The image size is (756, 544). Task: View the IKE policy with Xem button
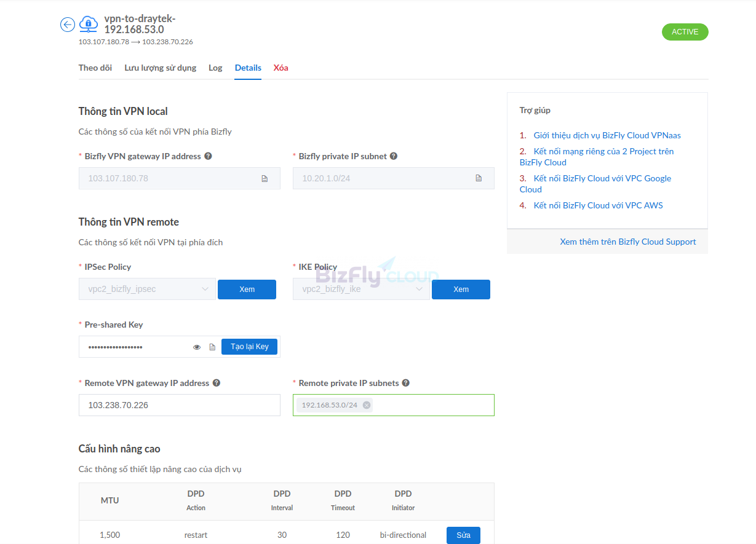point(461,290)
